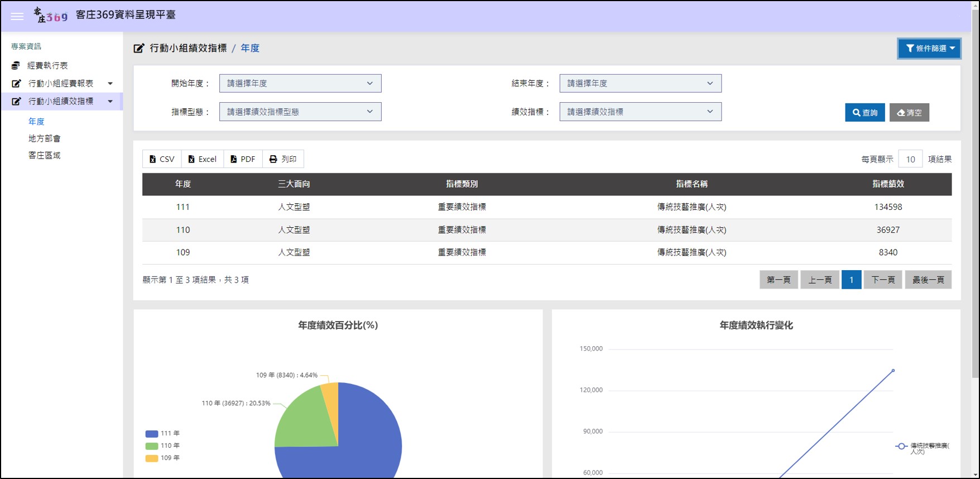This screenshot has width=980, height=479.
Task: Open 經費執行表 in the sidebar
Action: coord(47,66)
